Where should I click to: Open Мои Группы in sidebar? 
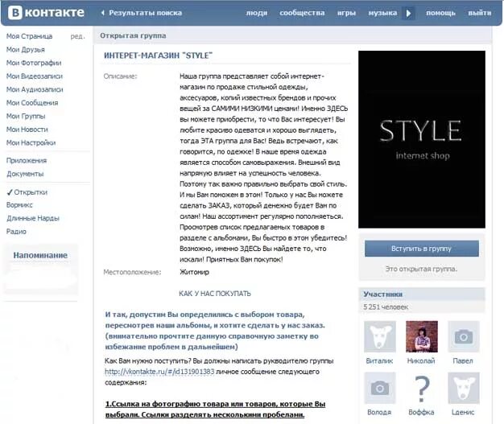click(x=26, y=116)
